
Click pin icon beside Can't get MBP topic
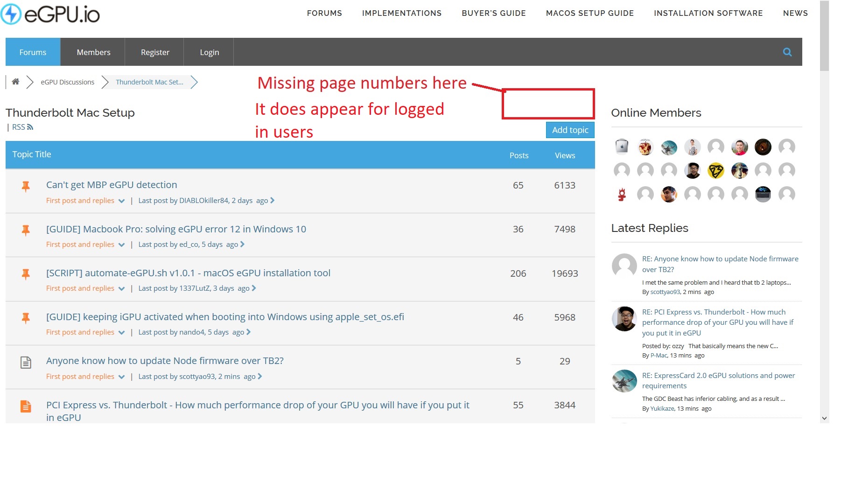point(26,187)
